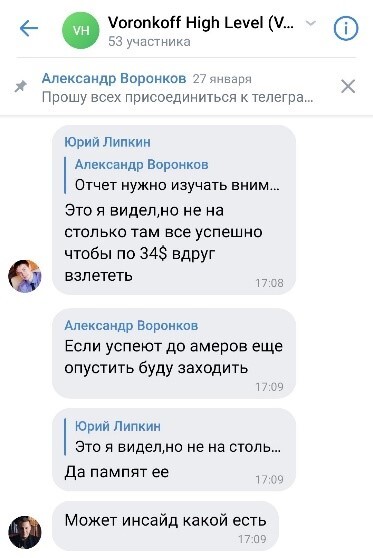
Task: Click the Voronkoff High Level chat title
Action: point(201,23)
